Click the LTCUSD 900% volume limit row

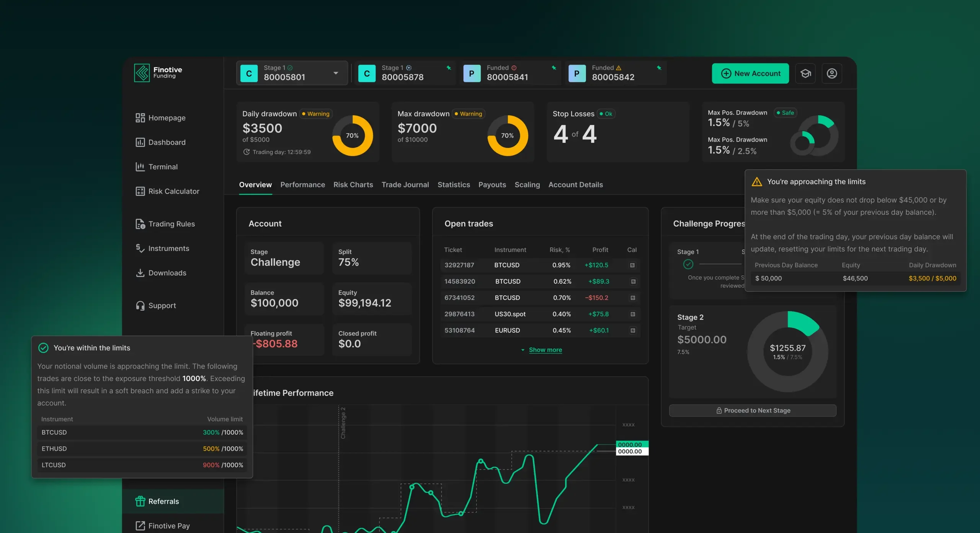pos(142,465)
